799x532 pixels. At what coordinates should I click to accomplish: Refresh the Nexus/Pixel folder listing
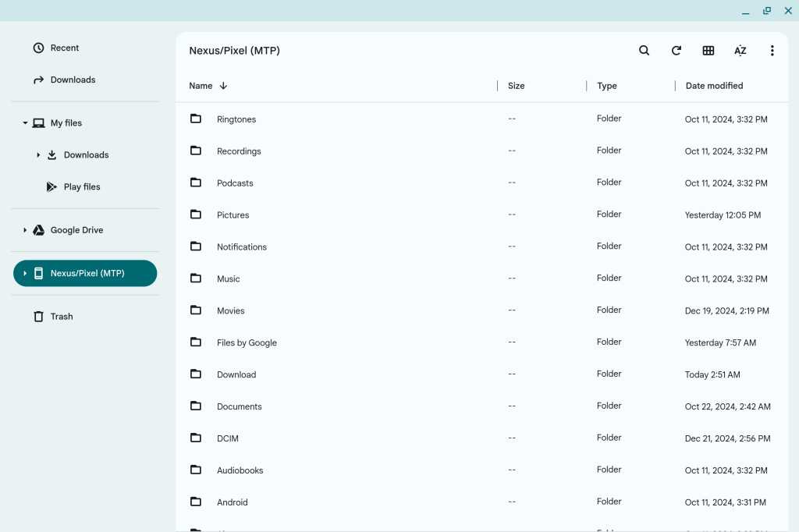676,51
